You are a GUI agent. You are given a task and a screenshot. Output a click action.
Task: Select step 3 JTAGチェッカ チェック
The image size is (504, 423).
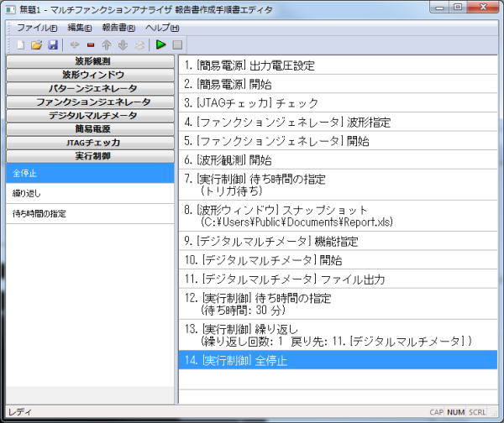pyautogui.click(x=338, y=103)
